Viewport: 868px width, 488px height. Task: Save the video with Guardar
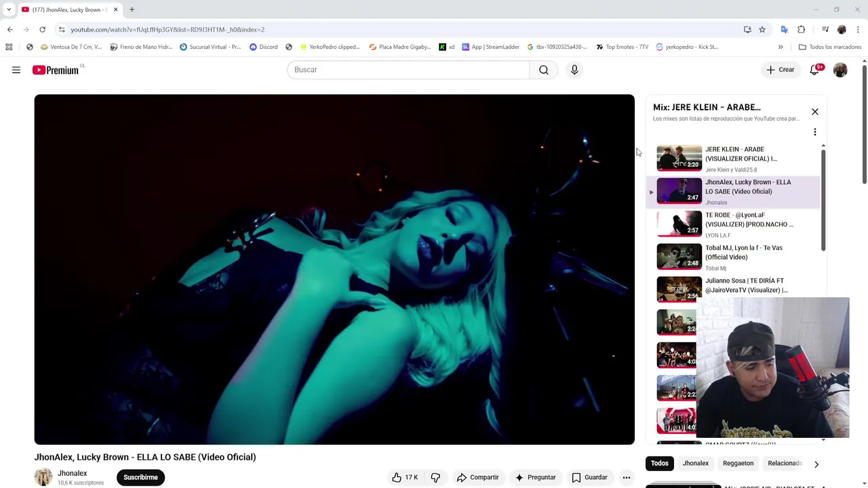(589, 477)
